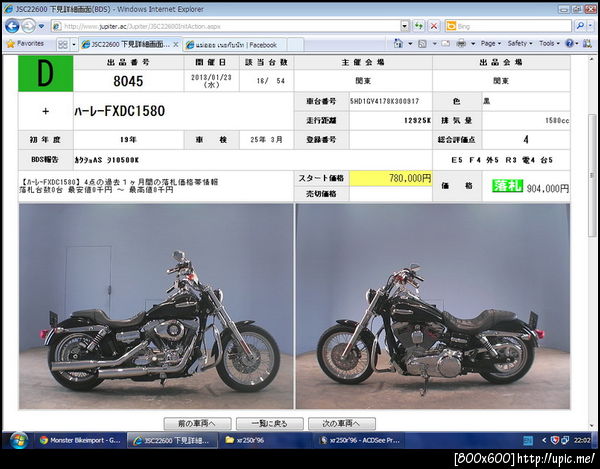Image resolution: width=600 pixels, height=469 pixels.
Task: Click the plus sign beside the bike name
Action: coord(46,111)
